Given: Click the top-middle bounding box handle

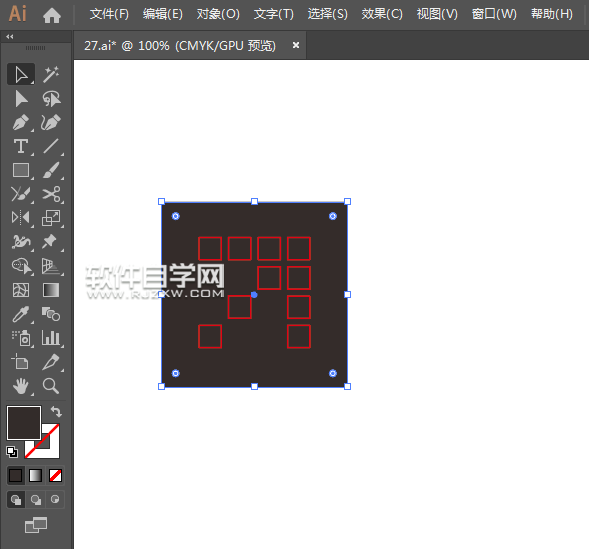Looking at the screenshot, I should tap(254, 202).
